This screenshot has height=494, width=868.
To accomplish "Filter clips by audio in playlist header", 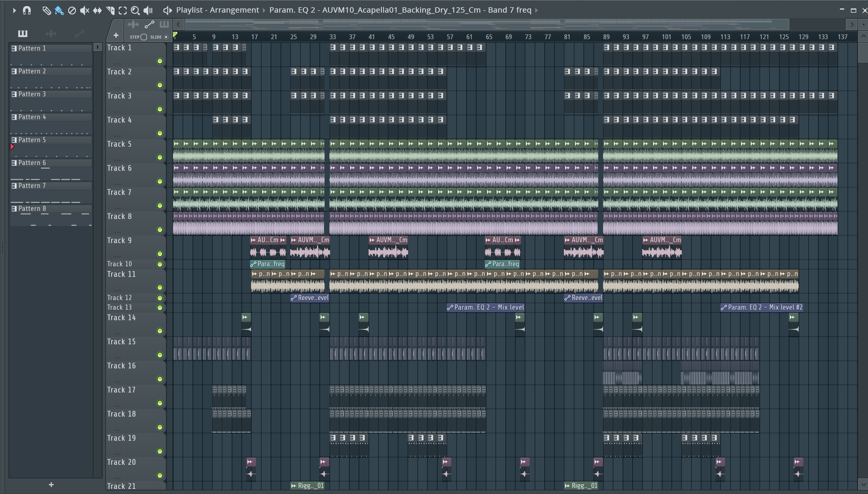I will (x=133, y=24).
